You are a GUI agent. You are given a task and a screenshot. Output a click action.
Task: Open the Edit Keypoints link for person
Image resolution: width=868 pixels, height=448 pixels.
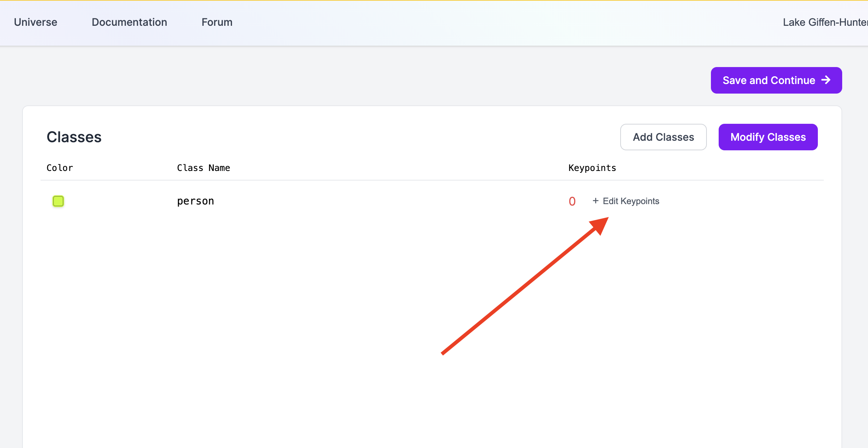click(631, 201)
